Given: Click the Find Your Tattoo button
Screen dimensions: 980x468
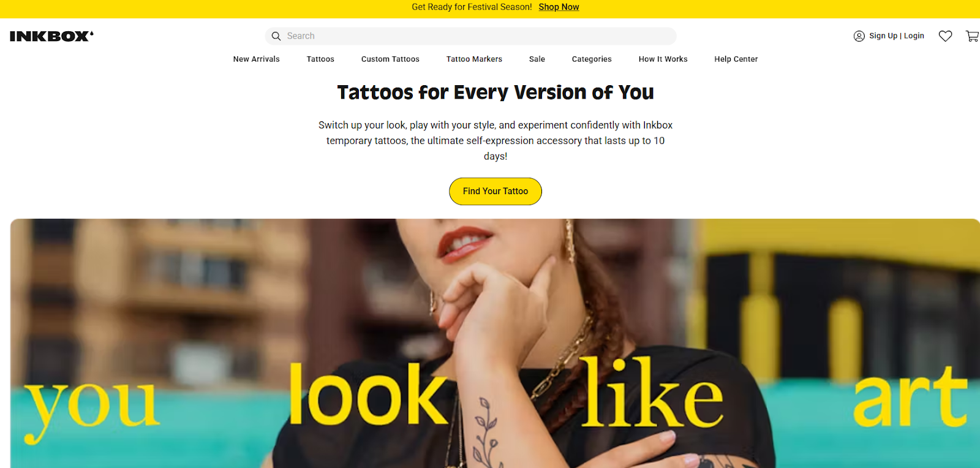Looking at the screenshot, I should tap(496, 191).
